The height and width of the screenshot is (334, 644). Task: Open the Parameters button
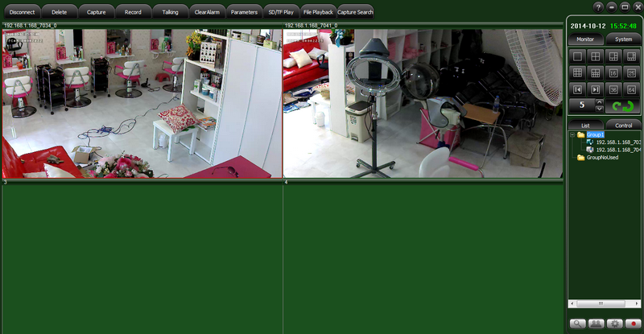(244, 12)
